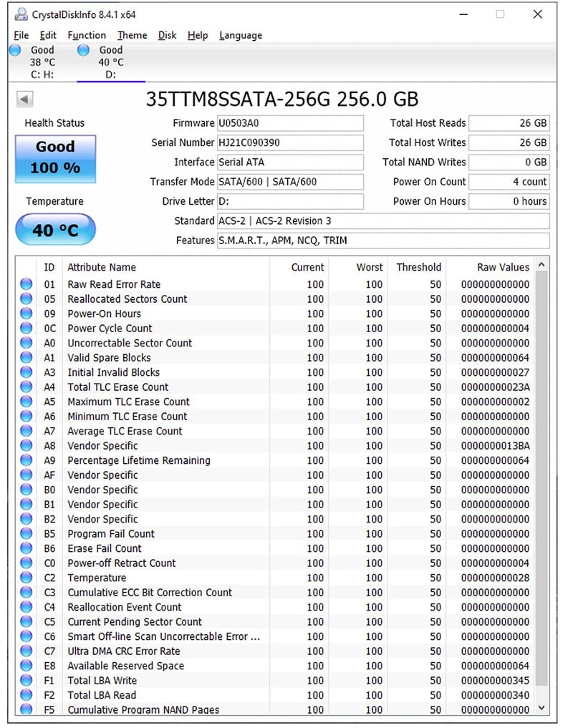Screen dimensions: 573x728
Task: Click the status dot beside Raw Read Error Rate
Action: 27,284
